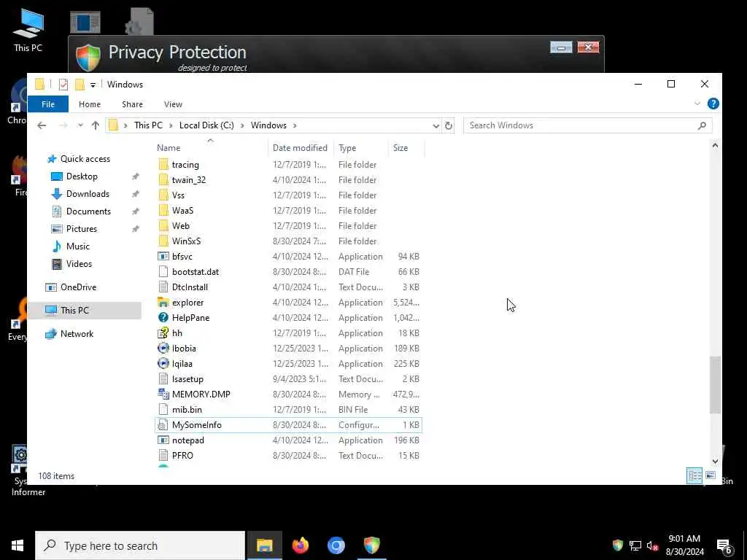Click the New folder quick access icon
This screenshot has height=560, width=747.
[x=80, y=85]
